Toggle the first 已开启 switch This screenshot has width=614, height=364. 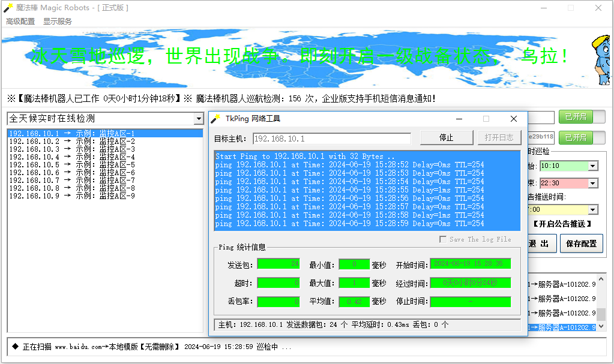[582, 117]
